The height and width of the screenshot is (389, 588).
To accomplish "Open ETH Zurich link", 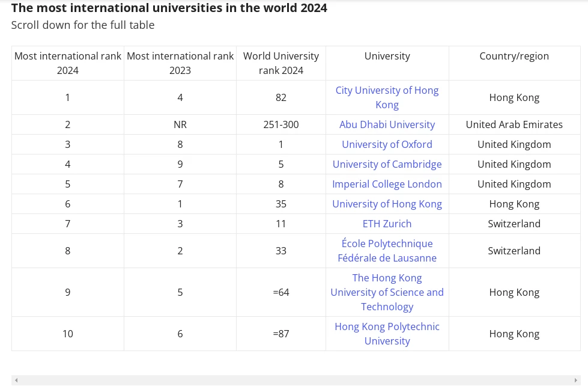I will coord(387,224).
